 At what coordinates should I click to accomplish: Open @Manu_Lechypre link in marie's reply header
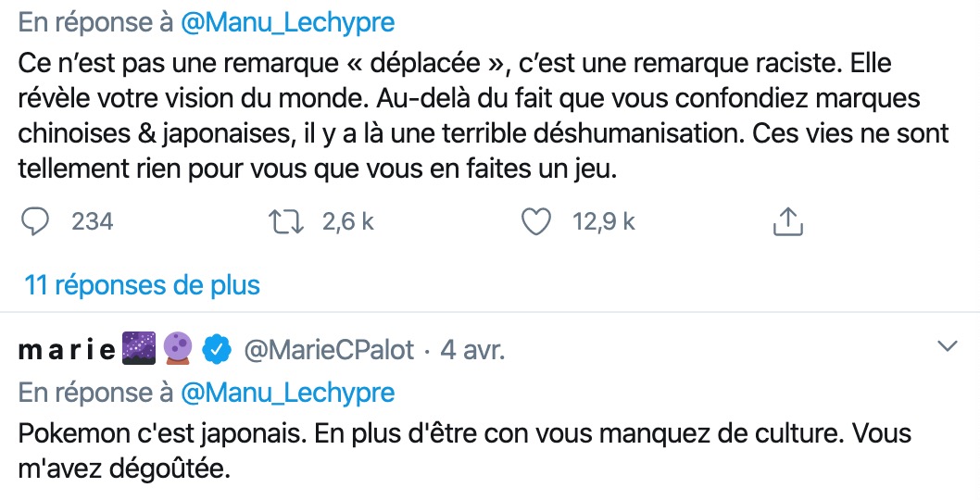[287, 393]
